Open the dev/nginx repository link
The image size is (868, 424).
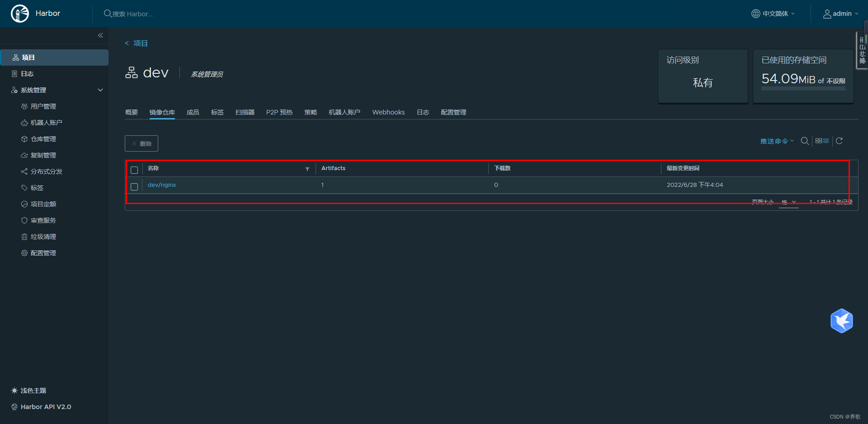click(x=162, y=185)
